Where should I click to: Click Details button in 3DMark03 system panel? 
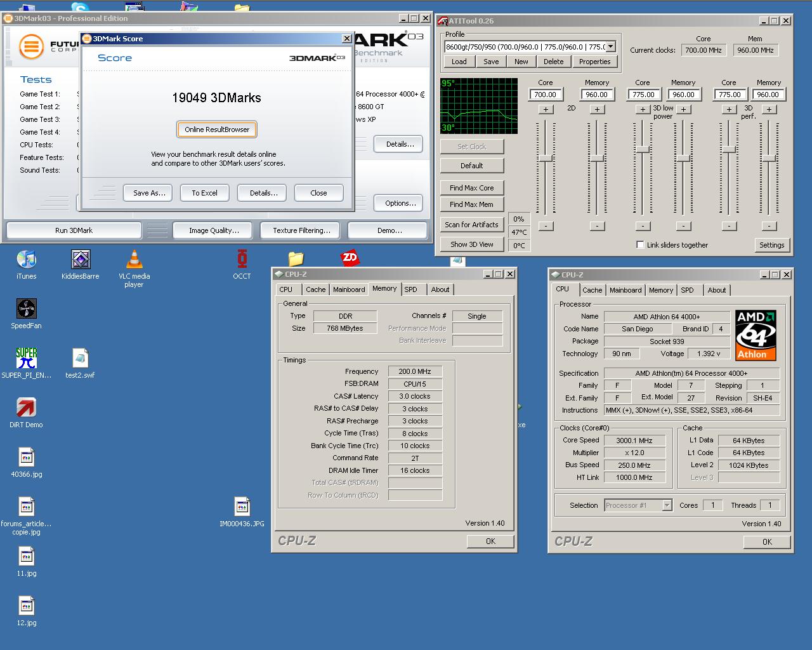point(400,144)
